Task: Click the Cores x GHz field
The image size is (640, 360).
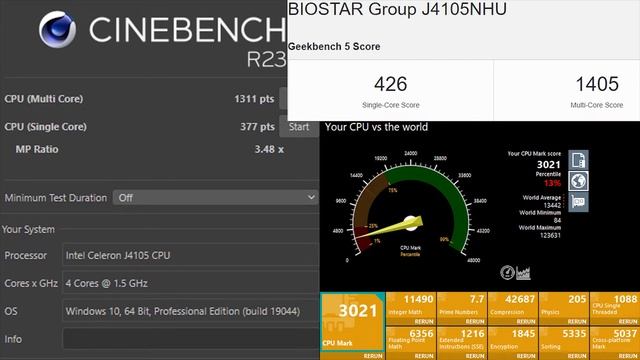Action: [x=190, y=283]
